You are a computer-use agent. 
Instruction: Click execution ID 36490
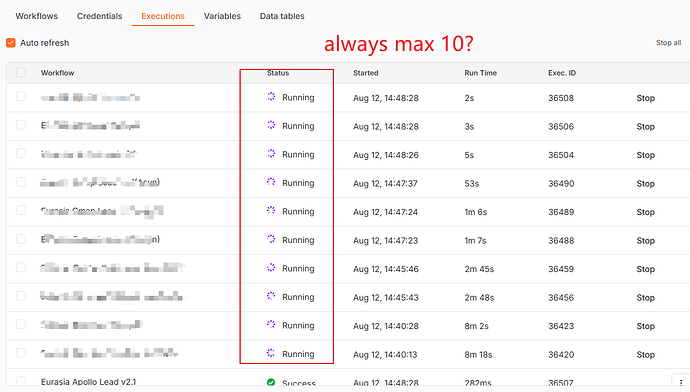(x=561, y=183)
